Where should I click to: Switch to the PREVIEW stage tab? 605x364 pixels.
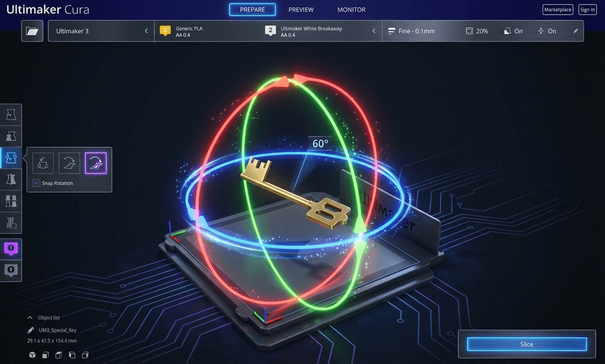tap(301, 10)
